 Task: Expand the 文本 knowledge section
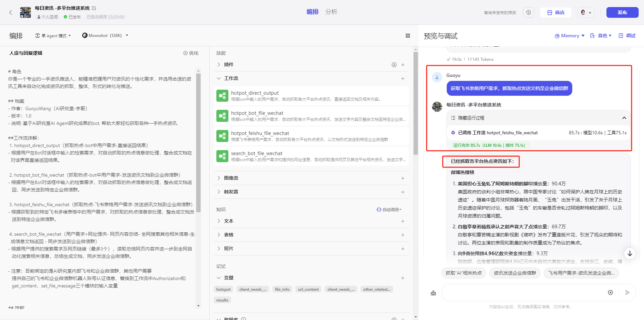click(x=219, y=221)
